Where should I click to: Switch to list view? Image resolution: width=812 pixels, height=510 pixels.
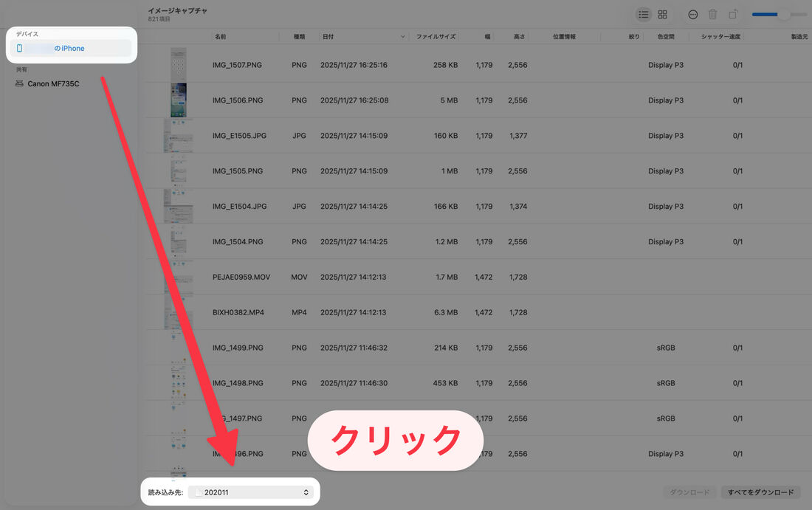point(643,14)
